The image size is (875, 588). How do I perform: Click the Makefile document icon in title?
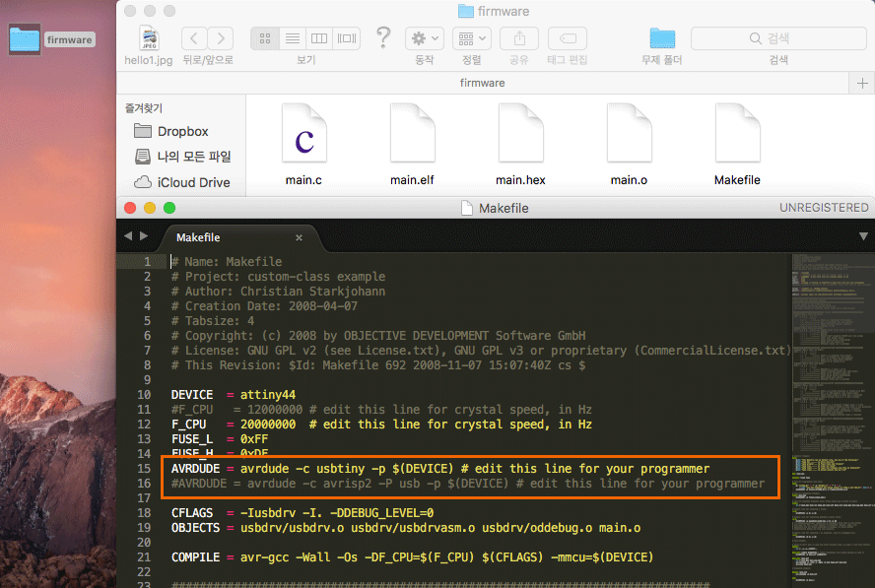[467, 208]
